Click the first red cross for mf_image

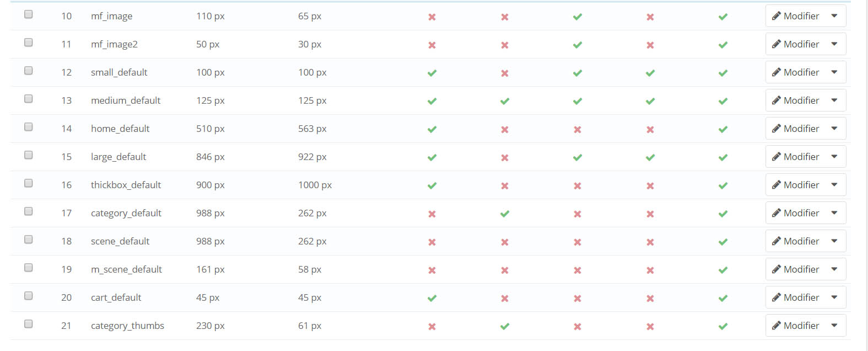point(432,17)
